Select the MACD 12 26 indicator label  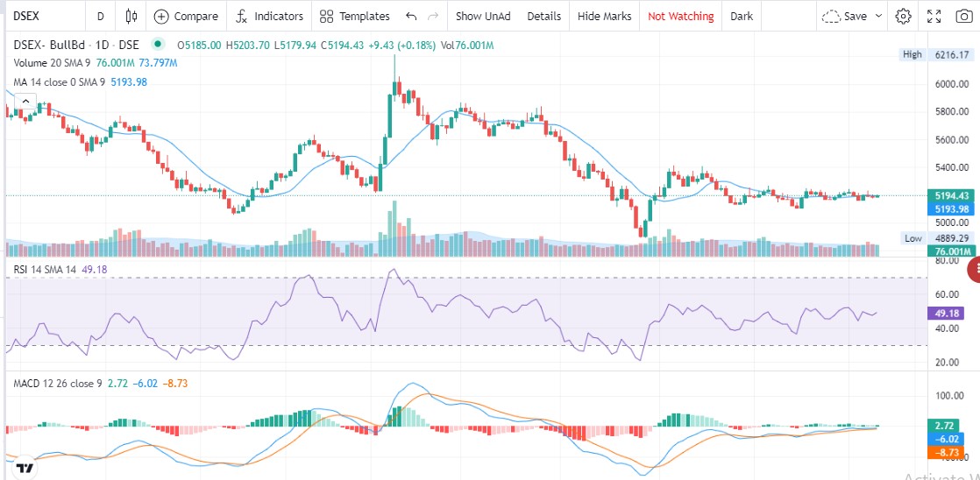pos(58,384)
